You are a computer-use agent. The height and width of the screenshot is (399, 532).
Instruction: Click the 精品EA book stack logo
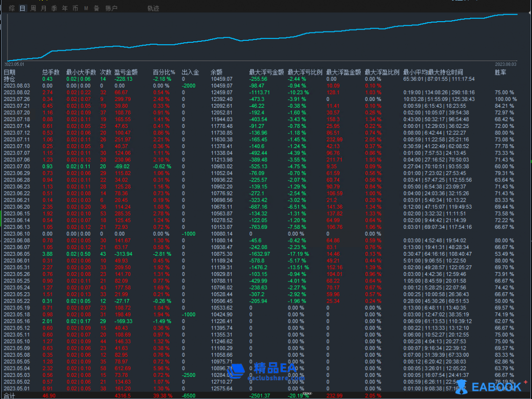(x=236, y=370)
